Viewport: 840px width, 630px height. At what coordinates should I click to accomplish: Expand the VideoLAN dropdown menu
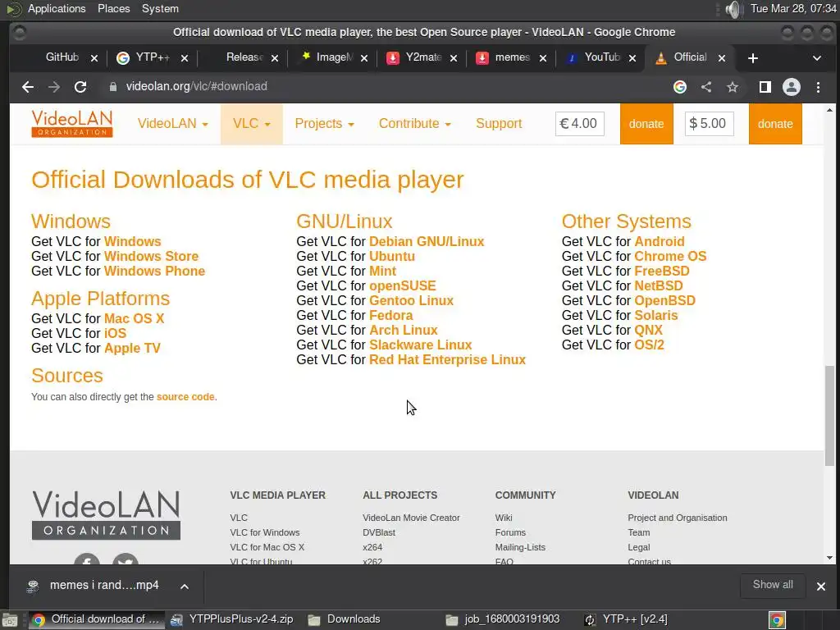pos(172,124)
